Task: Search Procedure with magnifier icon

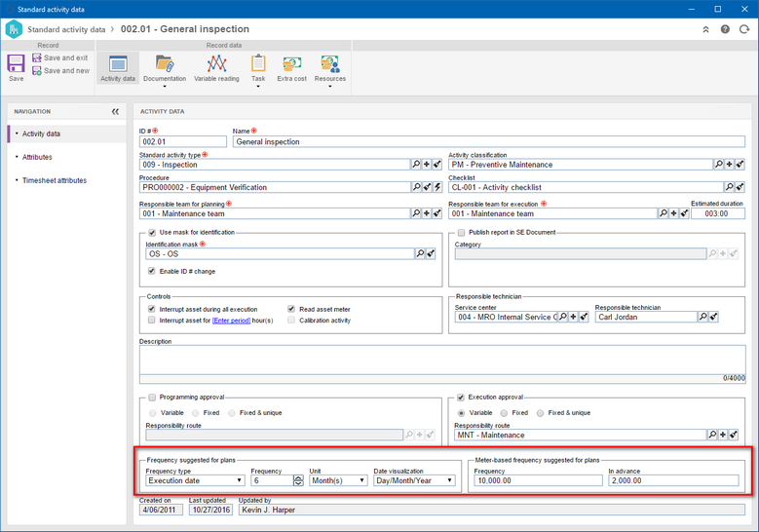Action: (x=416, y=187)
